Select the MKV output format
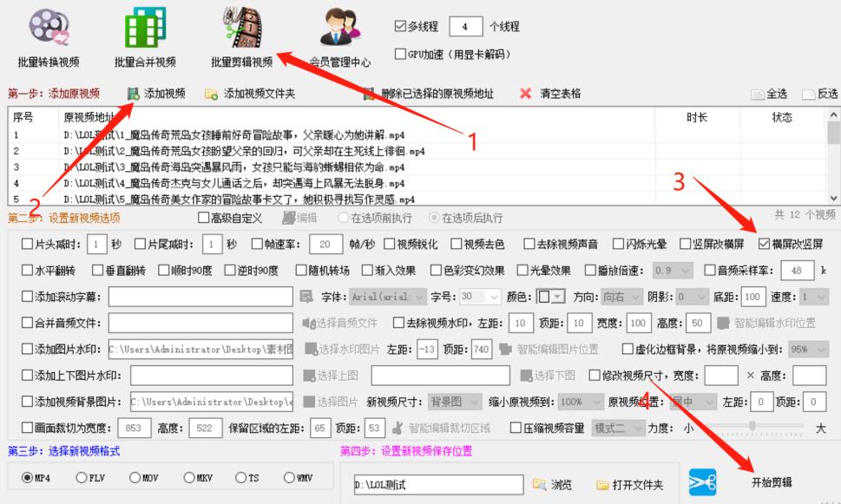The width and height of the screenshot is (841, 504). coord(187,478)
